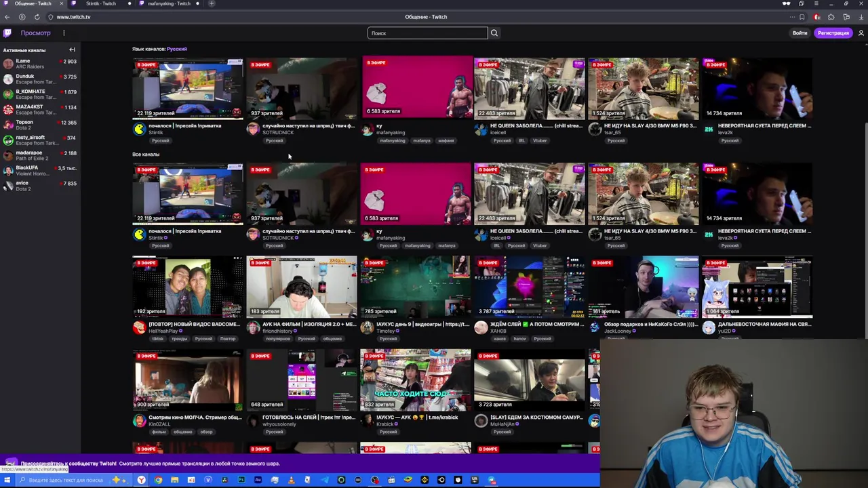Open Google Chrome from taskbar

[x=158, y=480]
